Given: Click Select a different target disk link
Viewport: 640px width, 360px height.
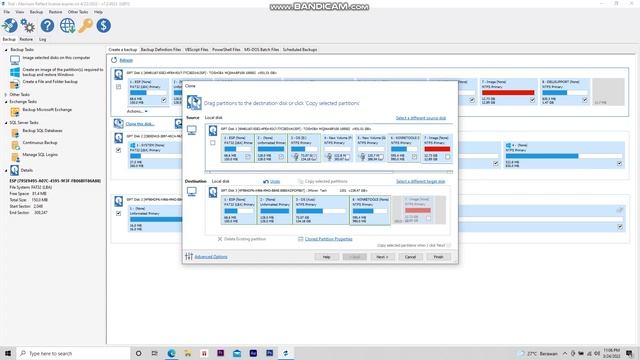Looking at the screenshot, I should [x=420, y=181].
